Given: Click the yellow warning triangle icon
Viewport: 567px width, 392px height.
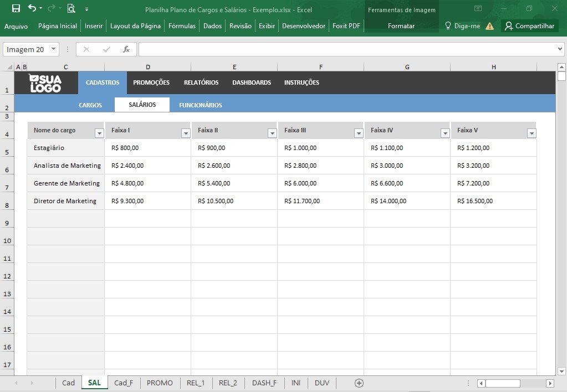Looking at the screenshot, I should point(489,26).
